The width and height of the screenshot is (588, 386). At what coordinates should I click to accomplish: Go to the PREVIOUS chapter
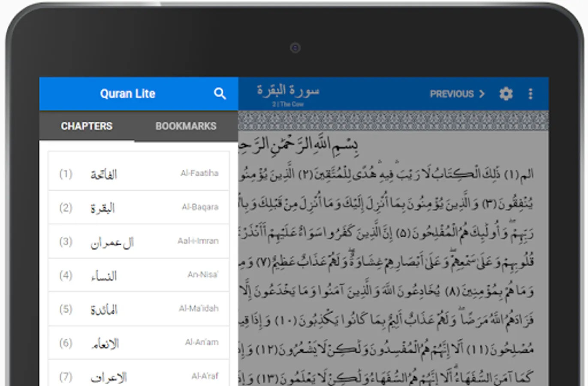457,93
